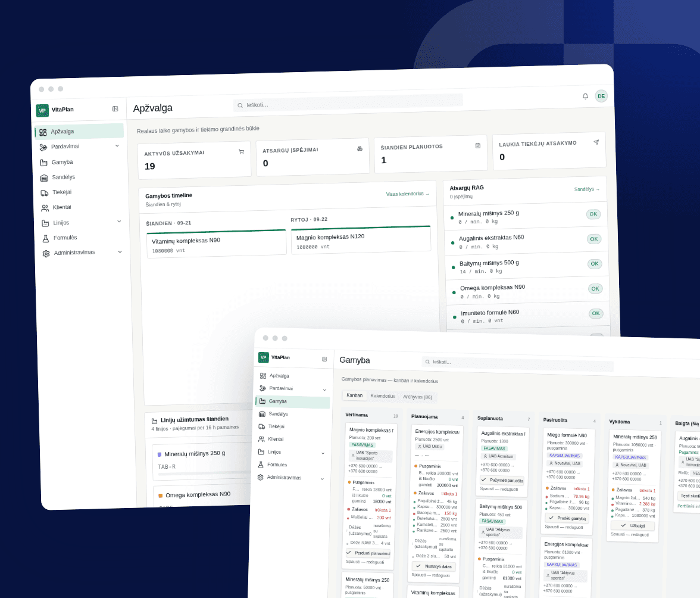Click the calendar icon on Šiandien planuotos card
Viewport: 700px width, 598px height.
[x=477, y=145]
